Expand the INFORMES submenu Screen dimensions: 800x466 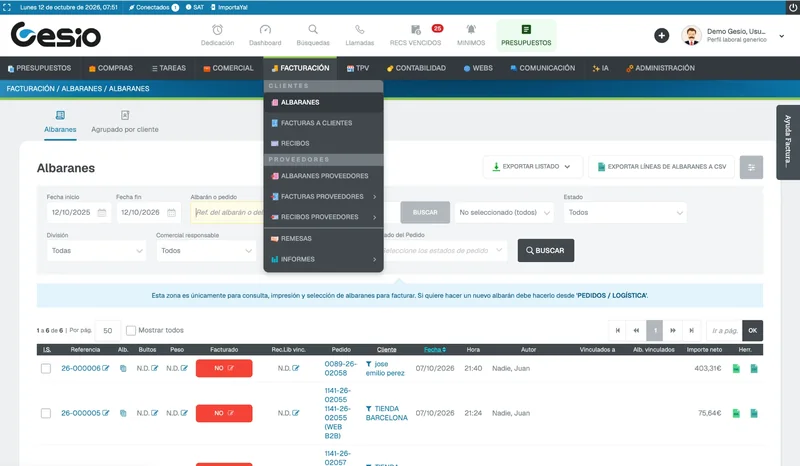coord(374,259)
